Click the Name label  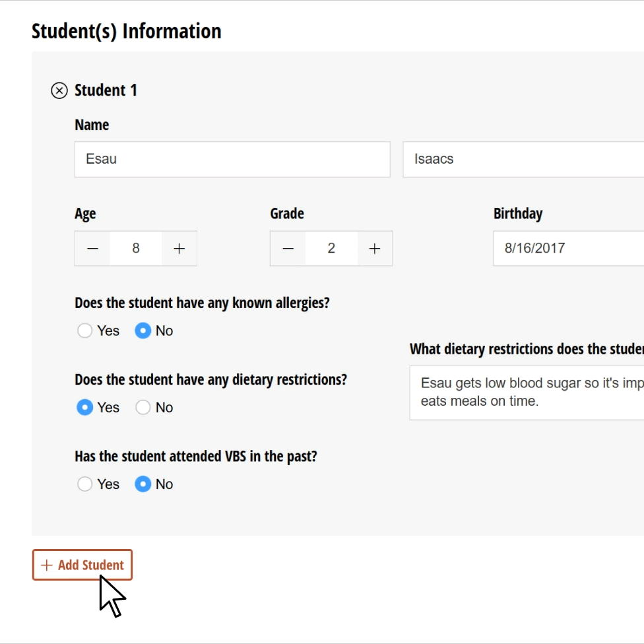pos(92,125)
